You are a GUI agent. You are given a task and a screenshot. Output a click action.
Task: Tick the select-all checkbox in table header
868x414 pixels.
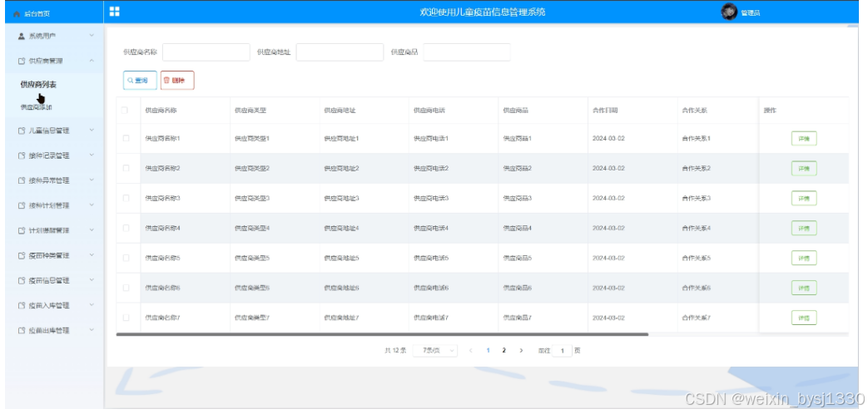[125, 110]
